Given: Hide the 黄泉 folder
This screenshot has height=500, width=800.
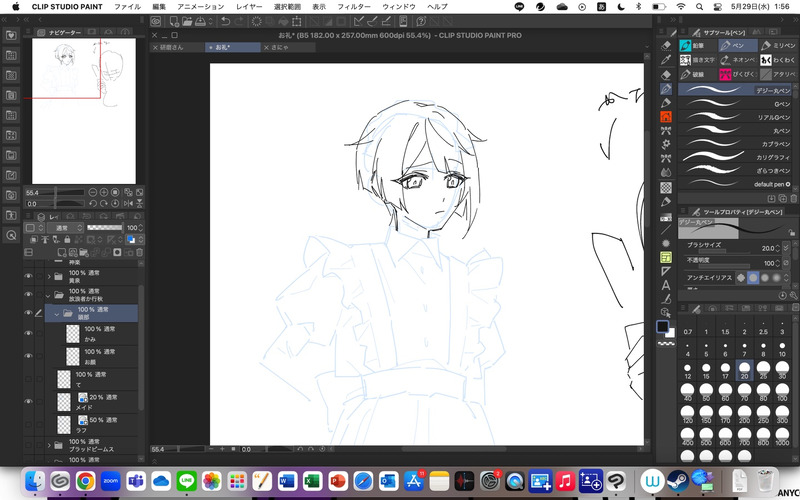Looking at the screenshot, I should [x=28, y=276].
